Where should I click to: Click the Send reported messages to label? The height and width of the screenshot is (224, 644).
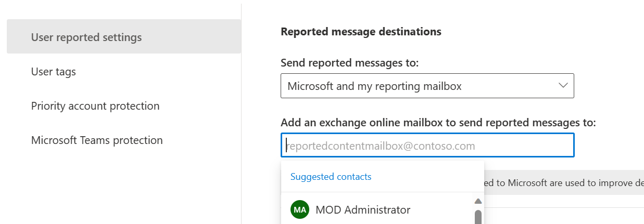point(350,63)
